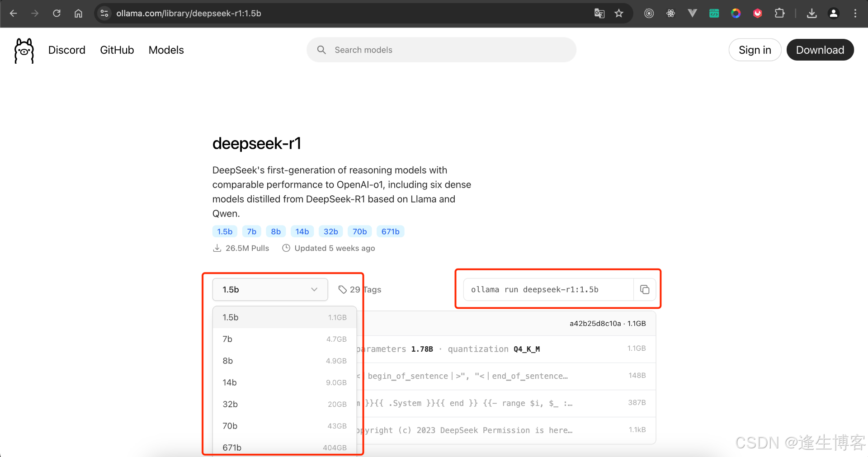Open the browser home page
The height and width of the screenshot is (457, 868).
[x=78, y=14]
